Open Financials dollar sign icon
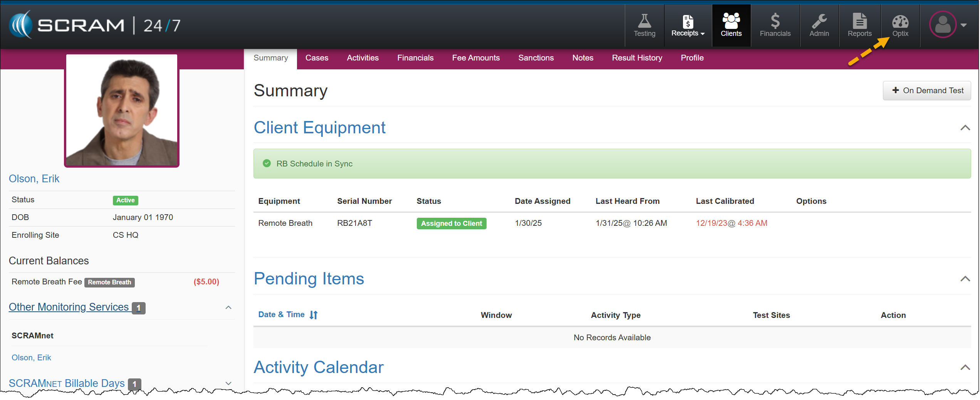This screenshot has width=980, height=400. pyautogui.click(x=775, y=25)
